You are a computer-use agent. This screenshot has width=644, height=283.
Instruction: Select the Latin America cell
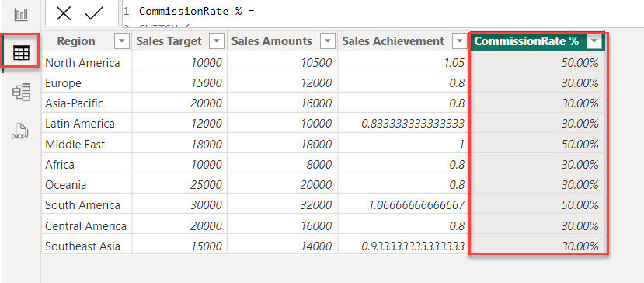(87, 124)
